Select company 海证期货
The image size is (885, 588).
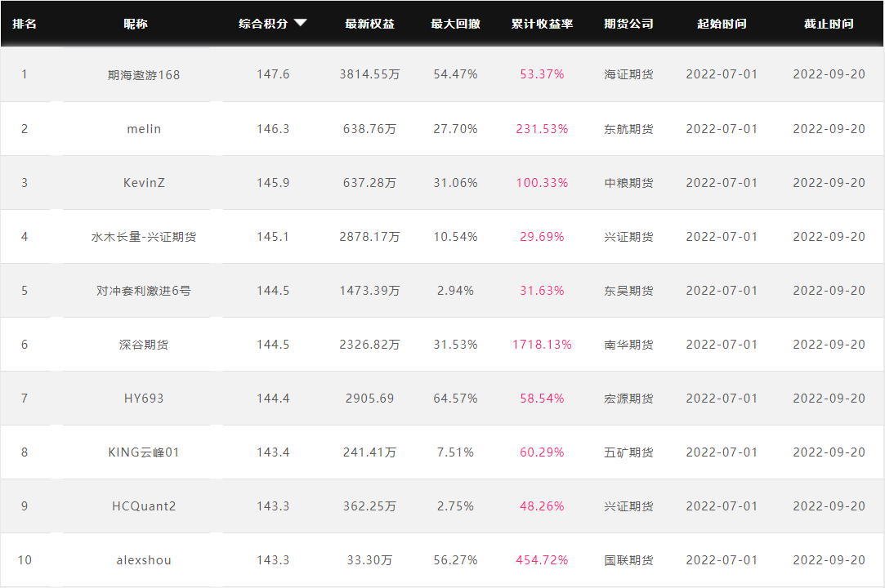[628, 74]
